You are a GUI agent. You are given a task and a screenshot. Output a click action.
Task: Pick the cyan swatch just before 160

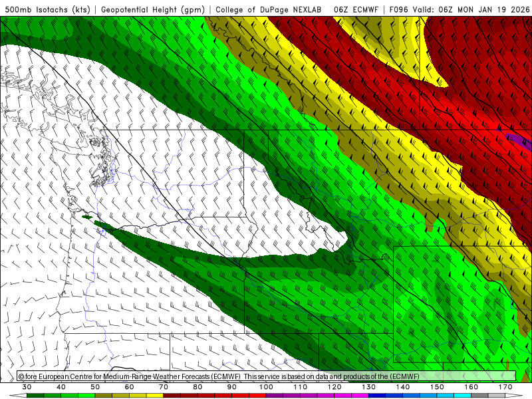tap(463, 396)
